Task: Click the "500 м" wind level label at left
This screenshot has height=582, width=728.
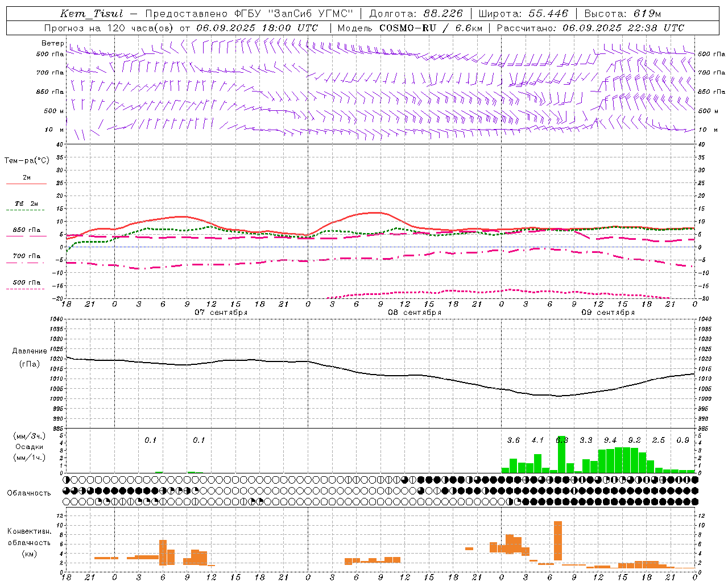Action: click(x=54, y=111)
